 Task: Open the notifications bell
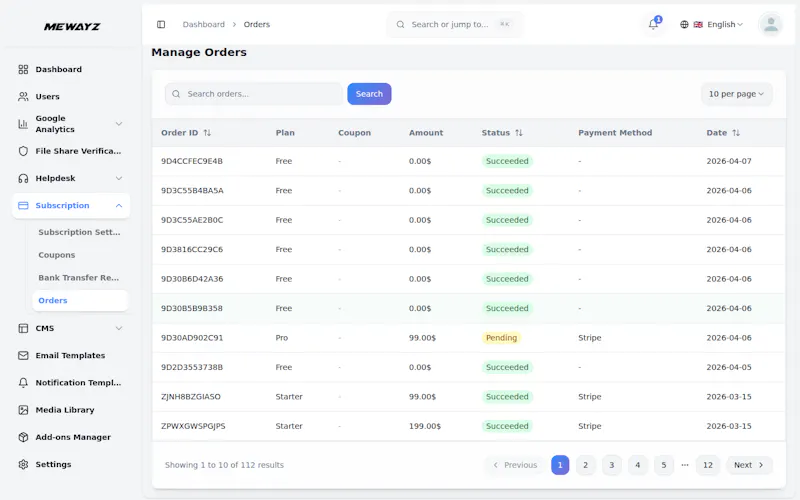coord(653,24)
